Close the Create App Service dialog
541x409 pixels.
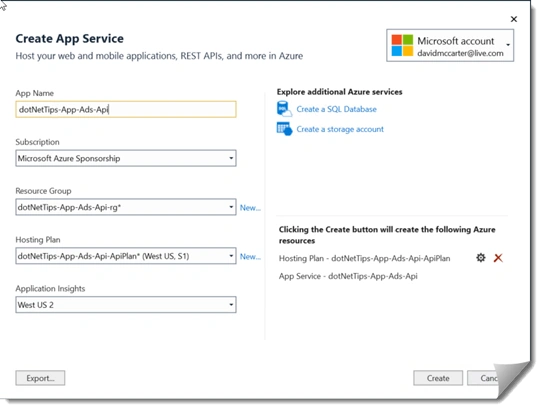pyautogui.click(x=514, y=19)
